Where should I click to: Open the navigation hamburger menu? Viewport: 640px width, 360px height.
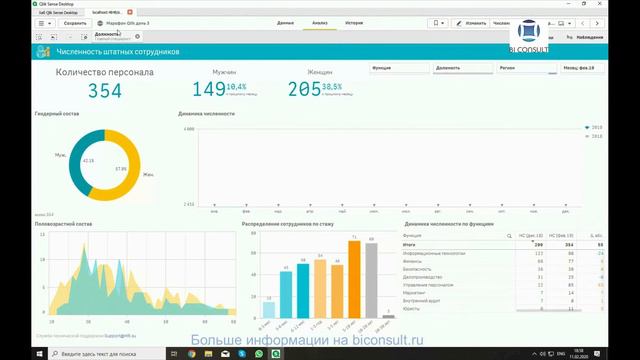click(44, 23)
